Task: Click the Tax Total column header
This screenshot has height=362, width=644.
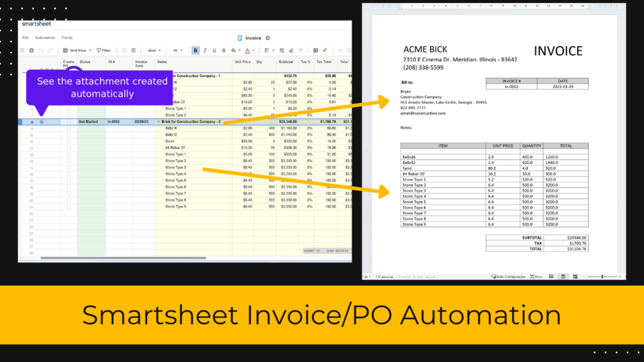Action: (324, 62)
